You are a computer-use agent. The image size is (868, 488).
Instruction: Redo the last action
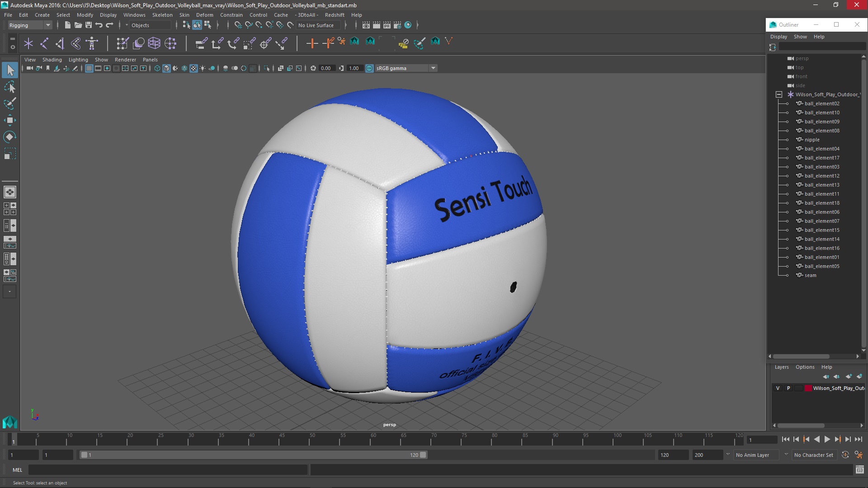click(x=109, y=25)
